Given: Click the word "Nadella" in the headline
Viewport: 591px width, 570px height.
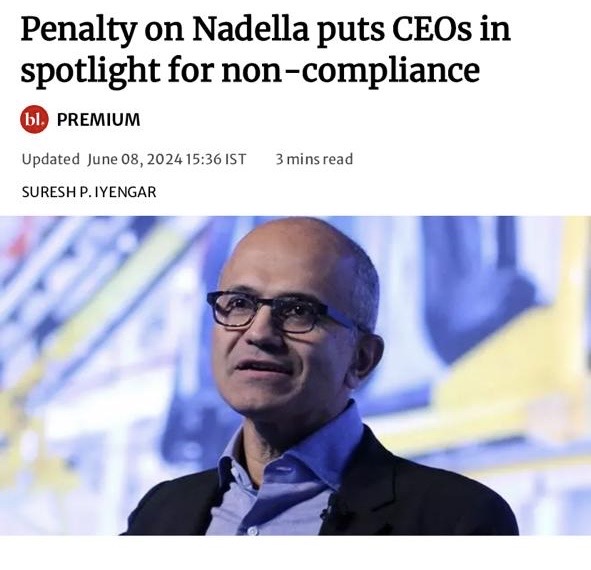Looking at the screenshot, I should point(251,29).
